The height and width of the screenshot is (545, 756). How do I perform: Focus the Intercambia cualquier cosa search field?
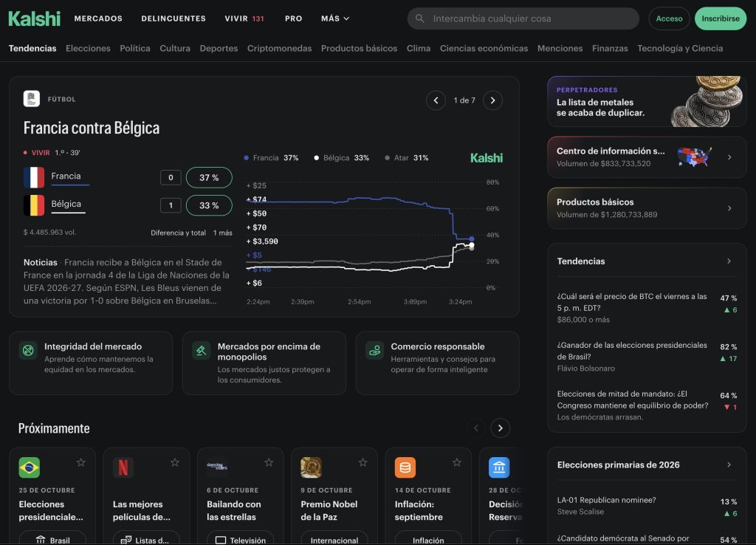[523, 18]
